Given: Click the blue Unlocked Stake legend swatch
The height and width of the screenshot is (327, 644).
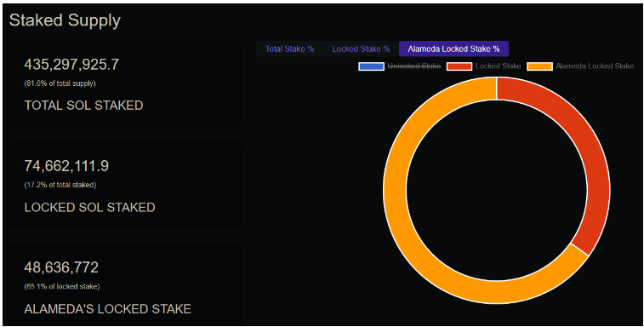Looking at the screenshot, I should (x=371, y=66).
